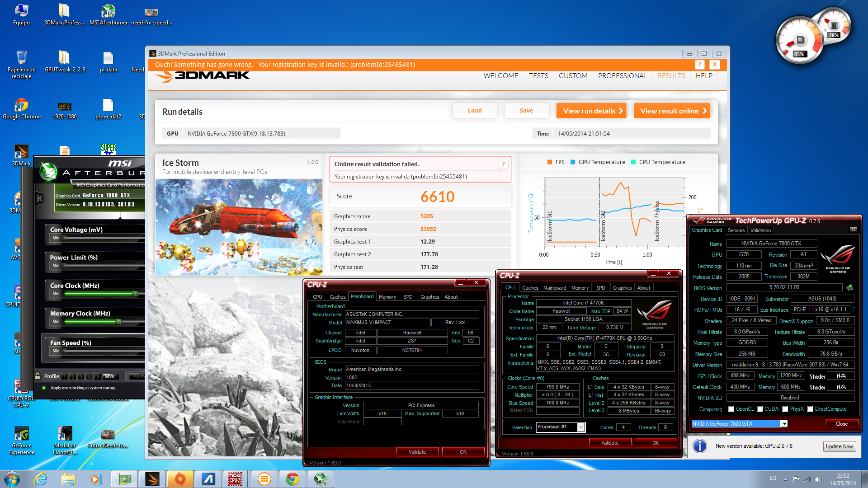Open the Caches tab in right CPU-Z window
The image size is (868, 488).
tap(530, 288)
